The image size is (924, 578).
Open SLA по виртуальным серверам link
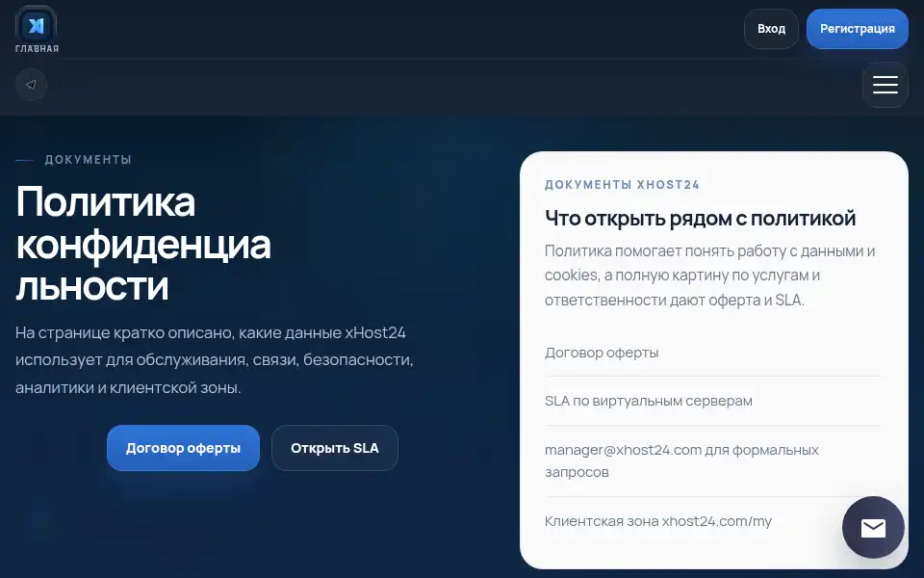click(x=648, y=401)
